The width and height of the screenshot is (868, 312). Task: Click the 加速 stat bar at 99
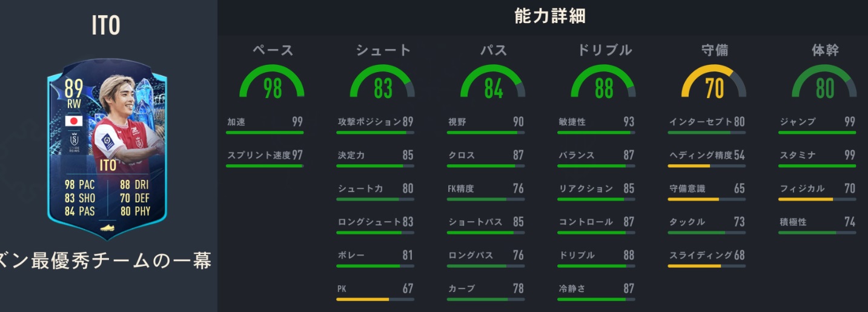pos(265,132)
